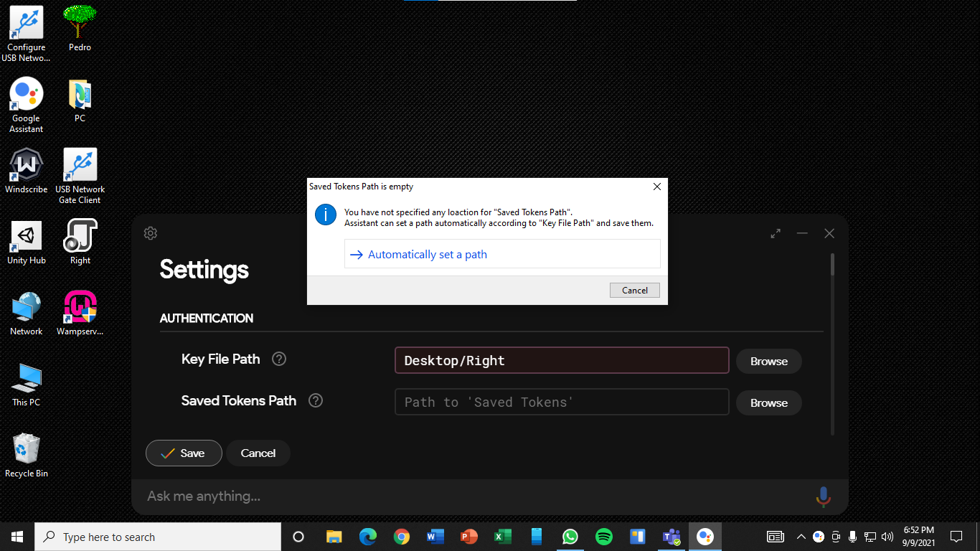This screenshot has height=551, width=980.
Task: Click the Windows taskbar search box
Action: [x=158, y=537]
